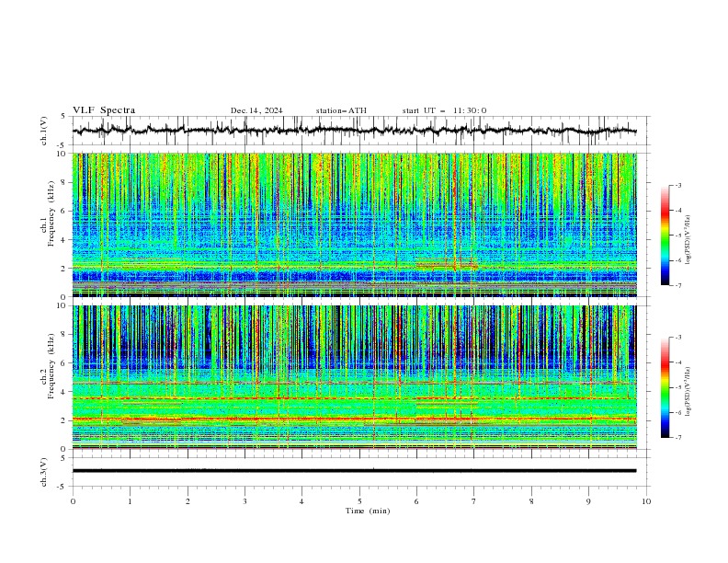
Task: Select the "Dec. 14, 2024" date label
Action: coord(256,110)
